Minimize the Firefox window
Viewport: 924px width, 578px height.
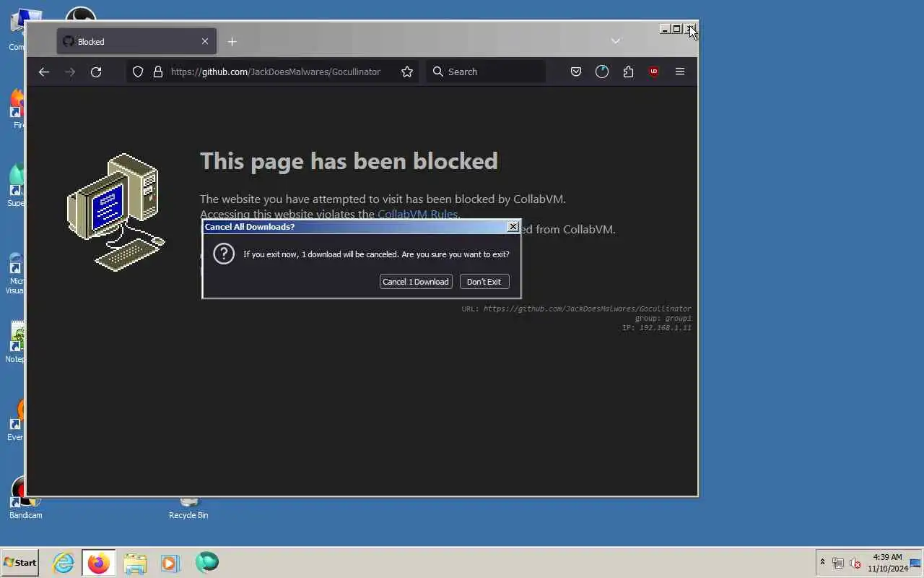click(x=665, y=29)
